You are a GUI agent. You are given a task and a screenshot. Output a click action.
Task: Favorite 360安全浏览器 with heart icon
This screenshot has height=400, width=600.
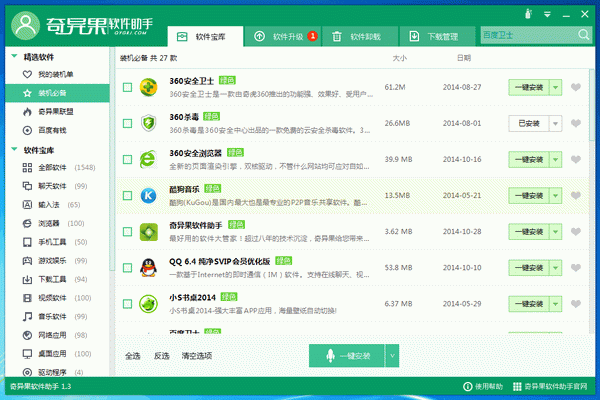pyautogui.click(x=576, y=159)
